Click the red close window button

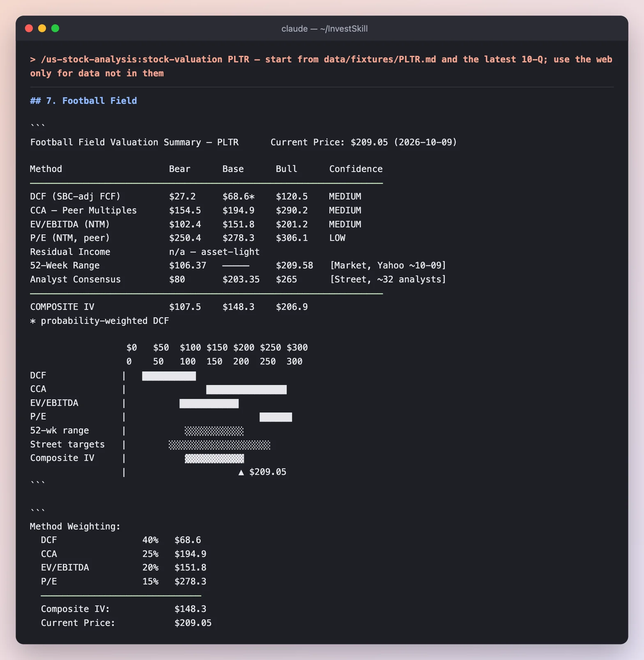pyautogui.click(x=29, y=28)
